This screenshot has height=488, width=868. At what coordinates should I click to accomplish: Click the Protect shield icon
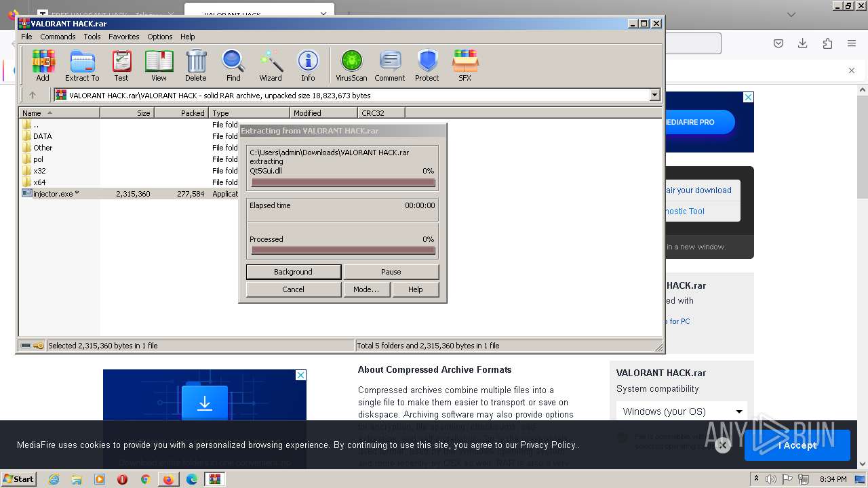point(427,66)
